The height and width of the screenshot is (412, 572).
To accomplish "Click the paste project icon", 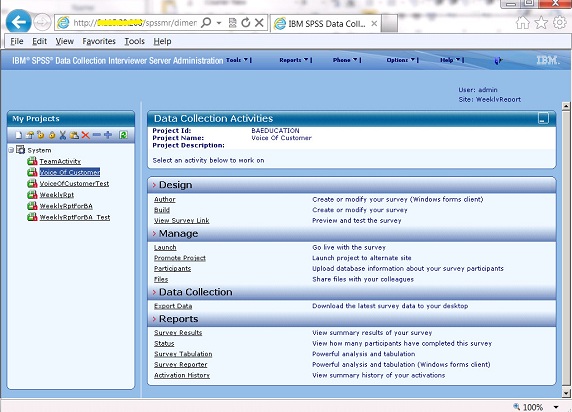I will (x=74, y=135).
